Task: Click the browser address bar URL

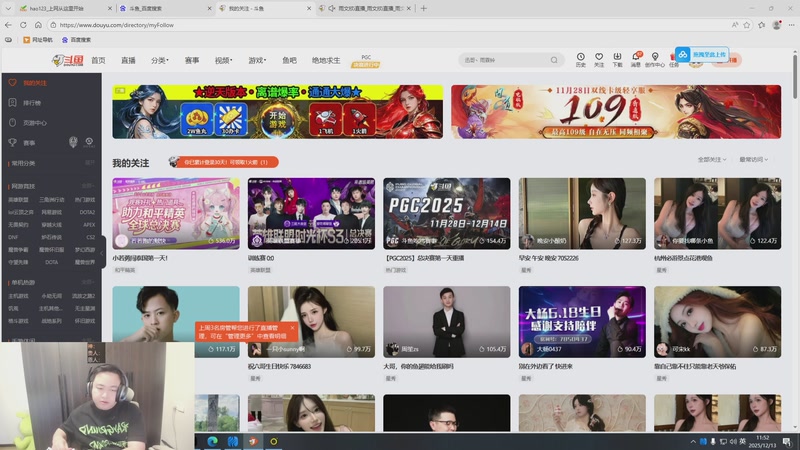Action: click(x=116, y=25)
